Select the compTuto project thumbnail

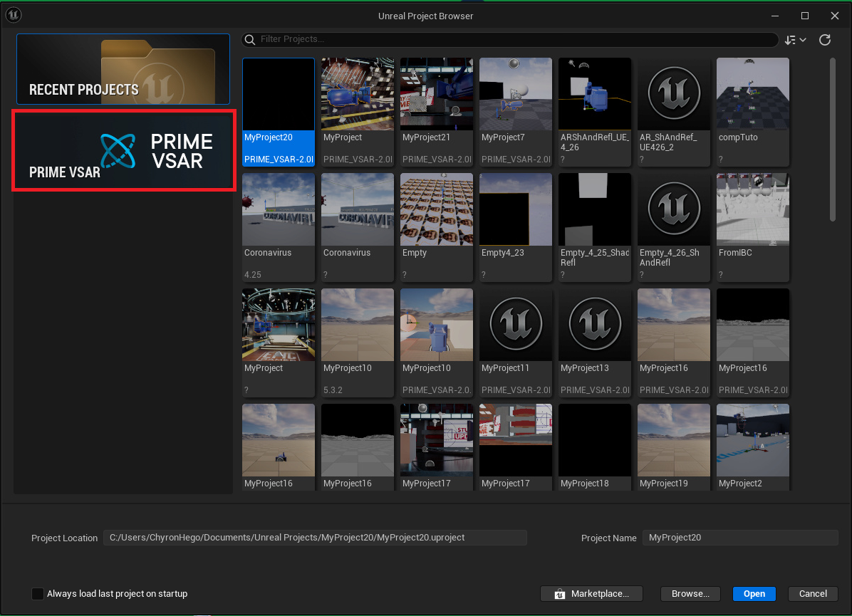point(753,94)
